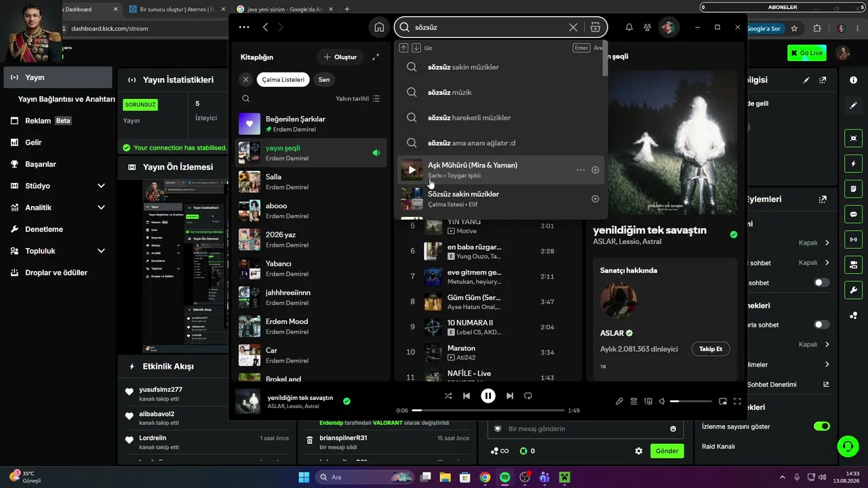868x488 pixels.
Task: Skip to the next track
Action: point(510,396)
